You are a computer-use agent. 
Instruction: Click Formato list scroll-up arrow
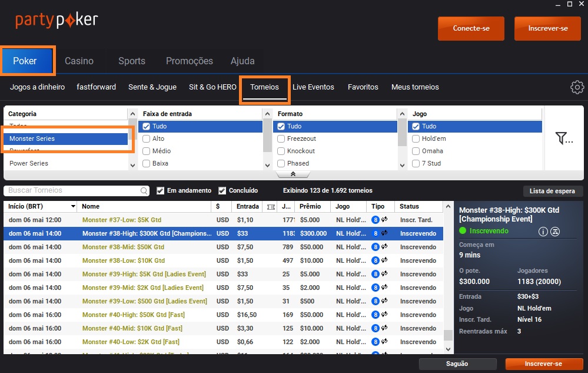click(402, 114)
